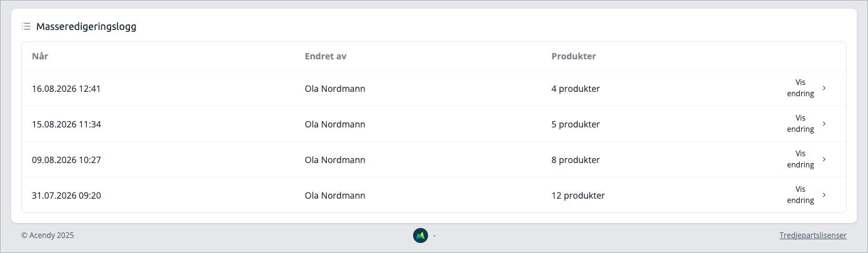
Task: Click the Endret av column header
Action: (326, 56)
